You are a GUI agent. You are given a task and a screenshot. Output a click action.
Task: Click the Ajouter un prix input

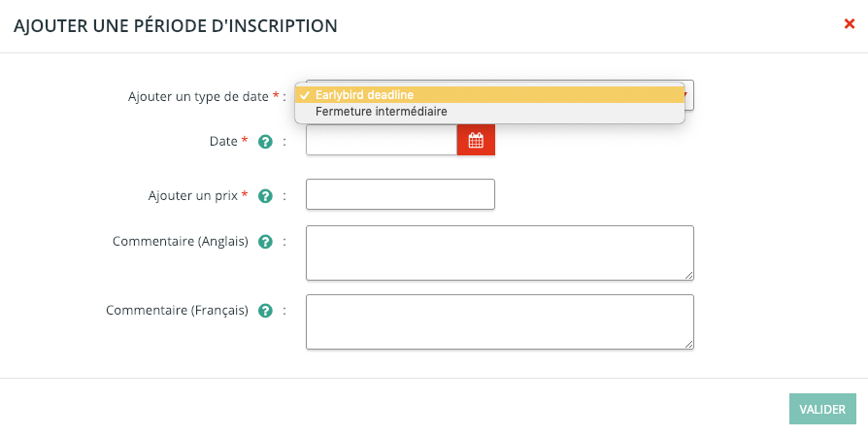pos(400,194)
